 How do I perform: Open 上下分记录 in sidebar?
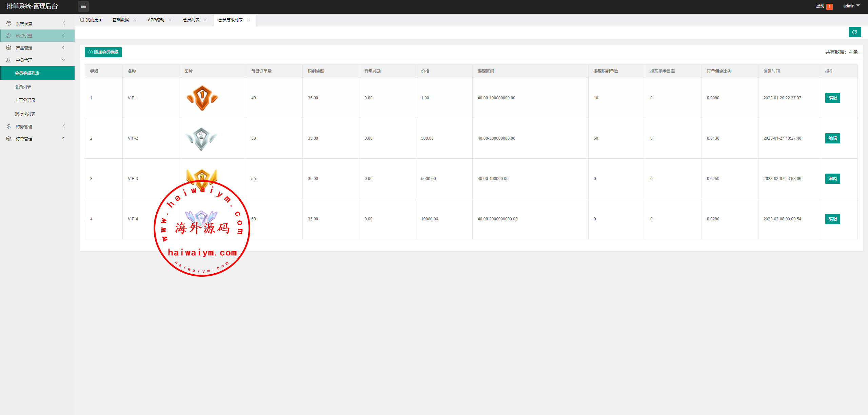pyautogui.click(x=25, y=100)
